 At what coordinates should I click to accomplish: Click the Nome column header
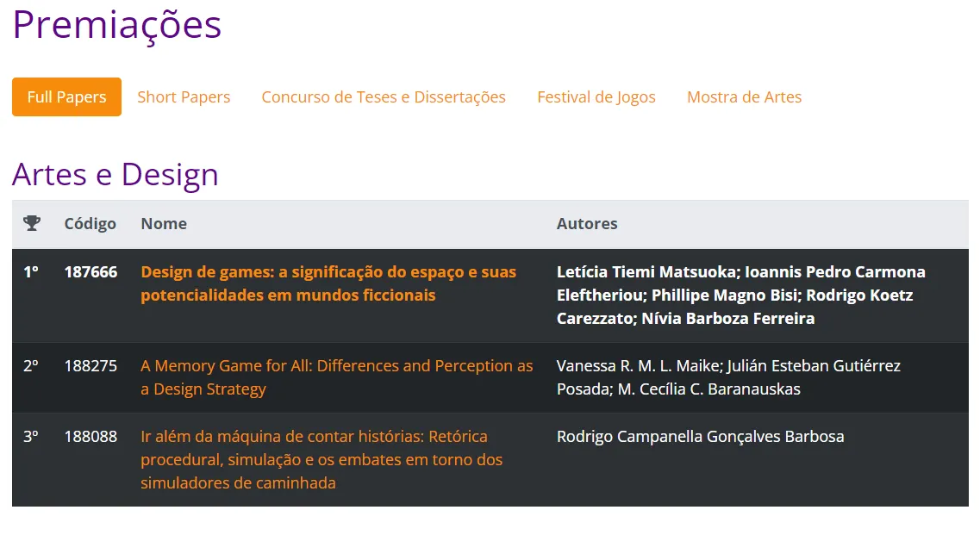tap(164, 224)
